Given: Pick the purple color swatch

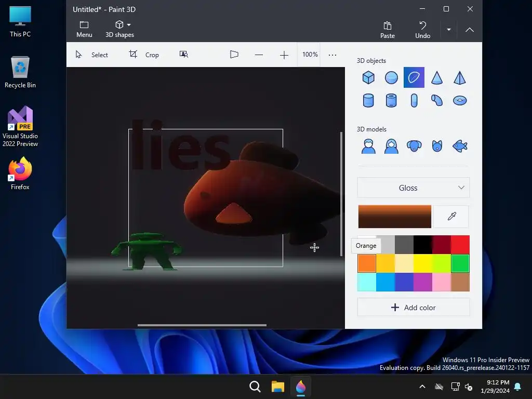Looking at the screenshot, I should (x=423, y=282).
